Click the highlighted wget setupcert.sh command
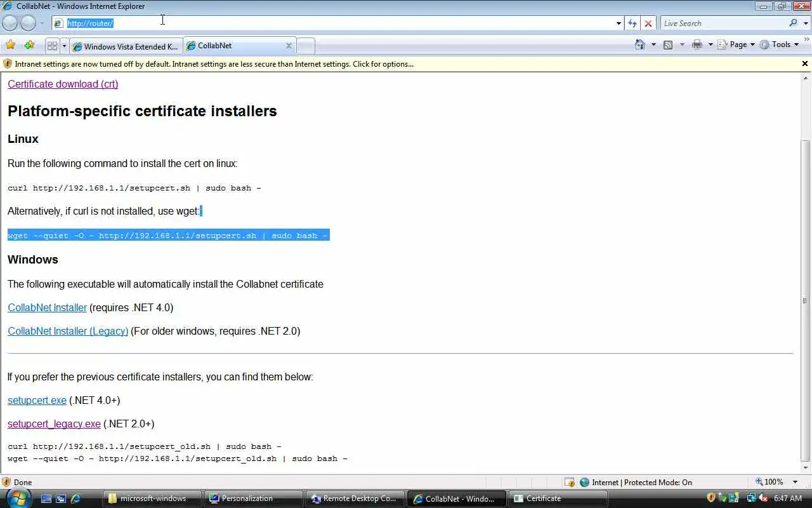Screen dimensions: 812x508 [x=168, y=236]
